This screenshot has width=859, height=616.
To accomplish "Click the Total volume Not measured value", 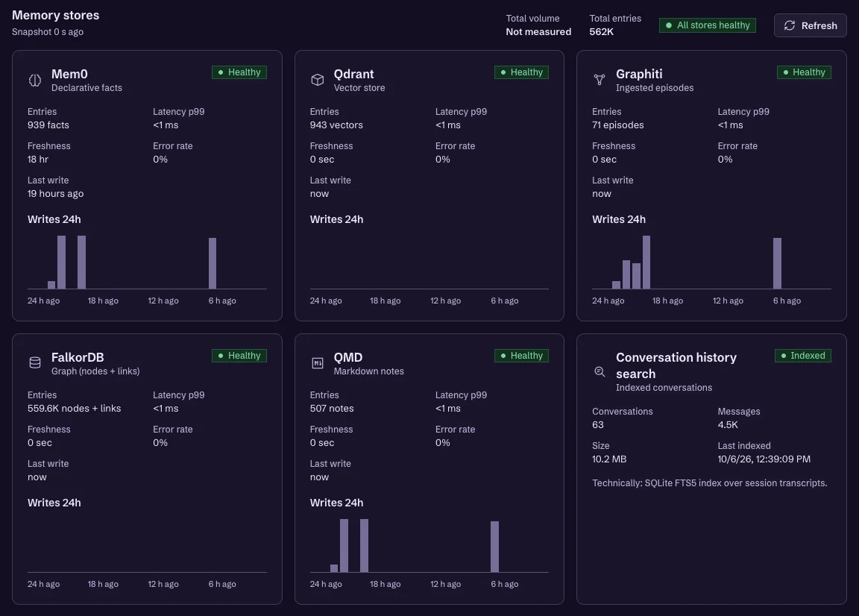I will pyautogui.click(x=538, y=32).
